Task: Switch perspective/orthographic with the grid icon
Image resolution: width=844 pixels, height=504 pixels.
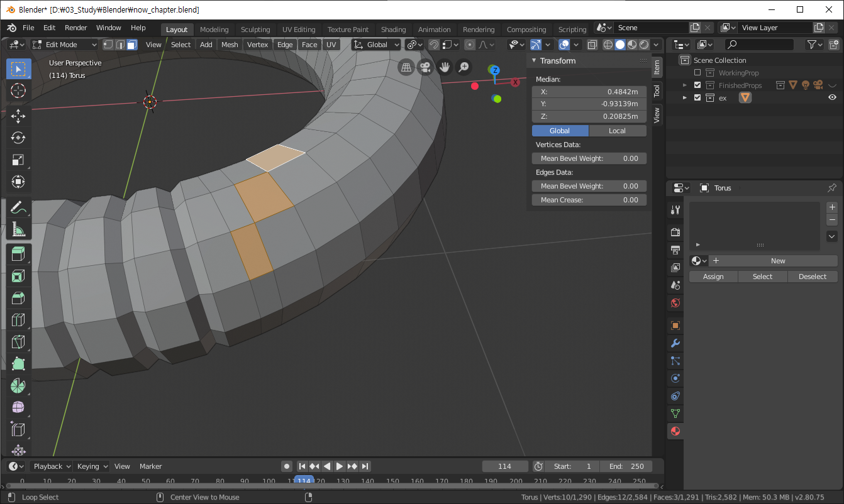Action: [x=406, y=67]
